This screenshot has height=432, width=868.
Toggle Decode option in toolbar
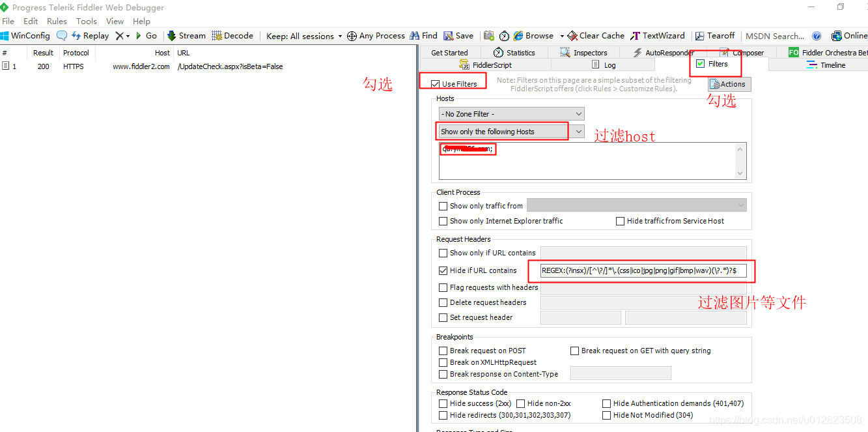232,36
